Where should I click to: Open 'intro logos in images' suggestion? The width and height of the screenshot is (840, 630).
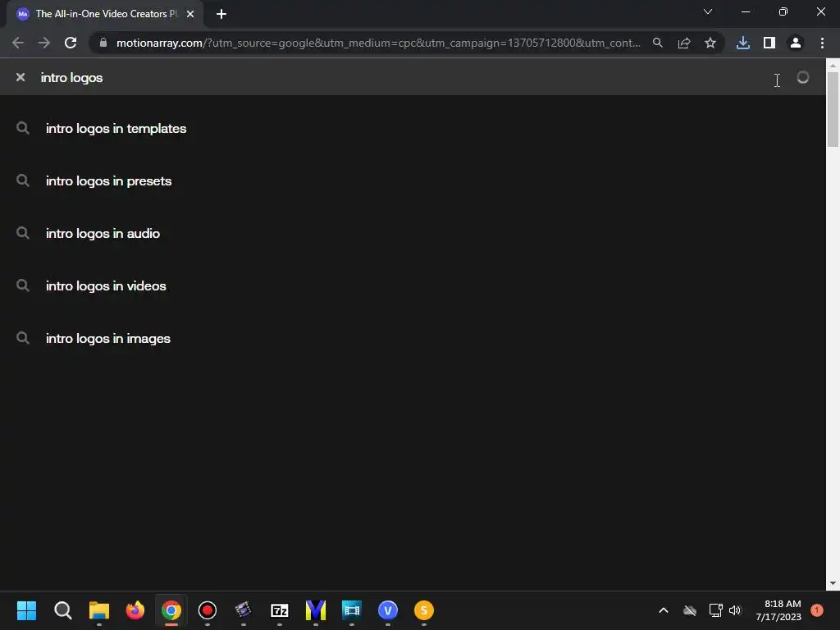108,339
